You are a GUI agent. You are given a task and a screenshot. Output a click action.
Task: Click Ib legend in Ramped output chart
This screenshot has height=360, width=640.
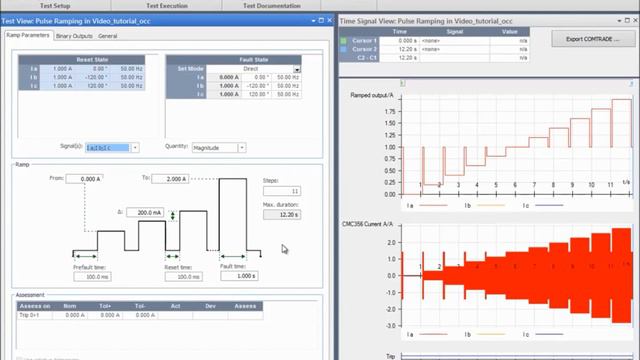(484, 206)
